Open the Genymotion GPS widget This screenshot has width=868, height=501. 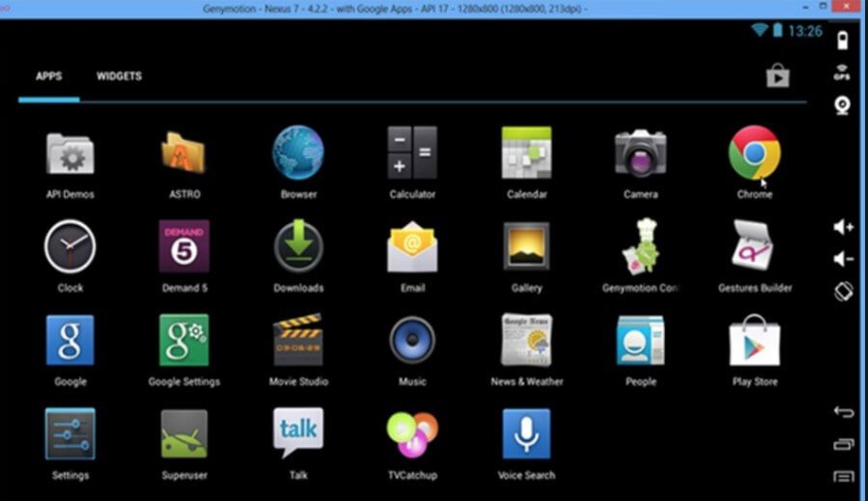pyautogui.click(x=842, y=72)
